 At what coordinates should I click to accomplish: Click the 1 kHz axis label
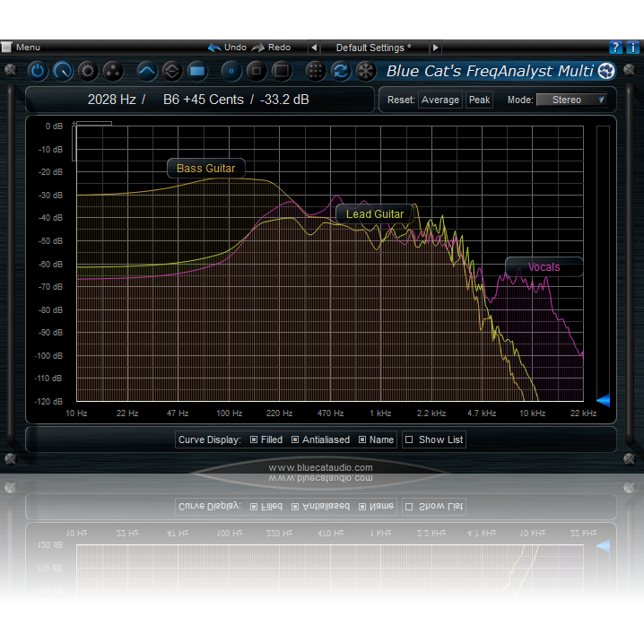[380, 413]
